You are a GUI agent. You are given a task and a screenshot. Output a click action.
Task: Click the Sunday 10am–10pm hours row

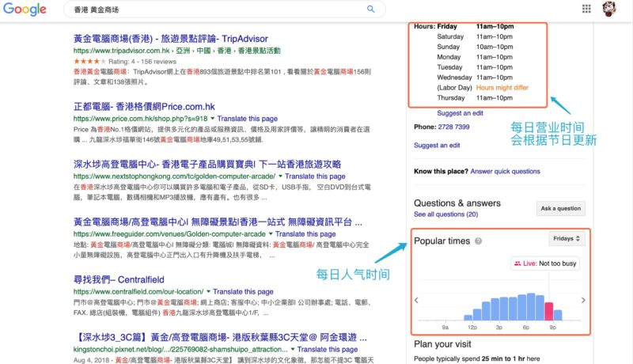[475, 47]
